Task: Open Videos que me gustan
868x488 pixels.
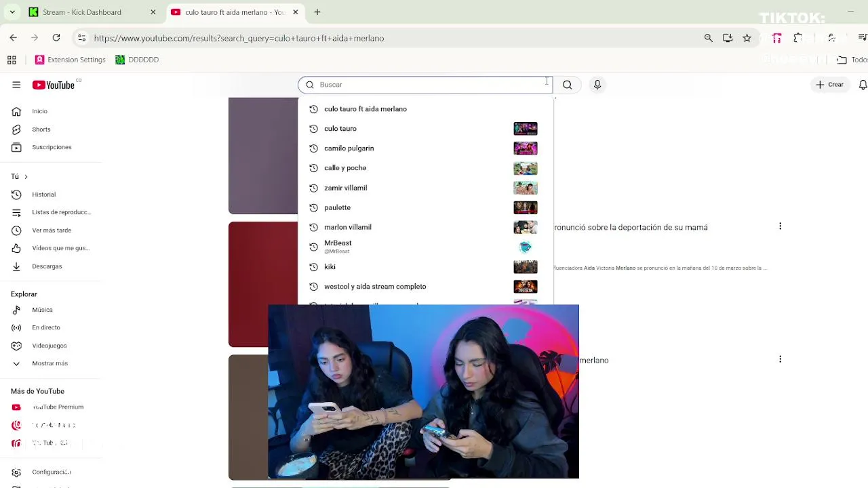Action: click(x=60, y=248)
